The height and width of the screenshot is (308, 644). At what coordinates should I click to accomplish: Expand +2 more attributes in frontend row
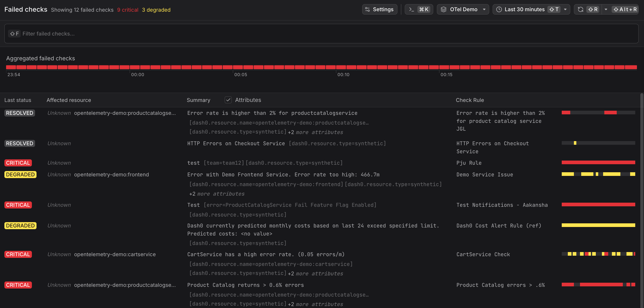(x=217, y=194)
